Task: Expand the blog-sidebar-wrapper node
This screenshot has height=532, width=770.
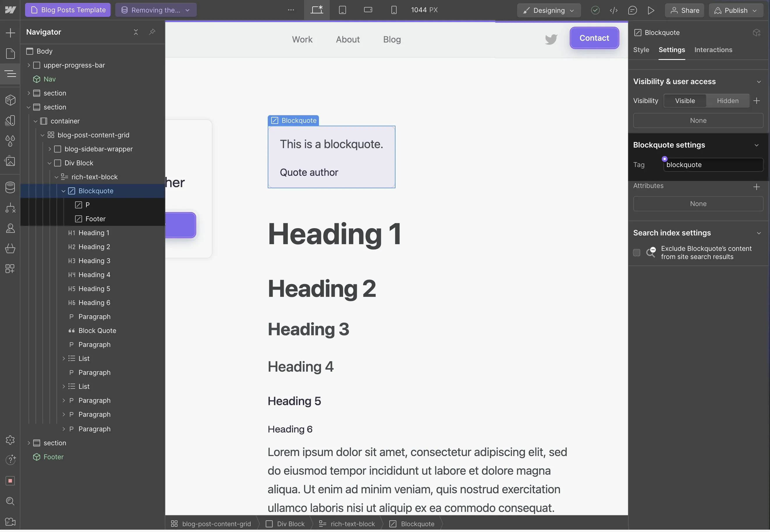Action: coord(50,149)
